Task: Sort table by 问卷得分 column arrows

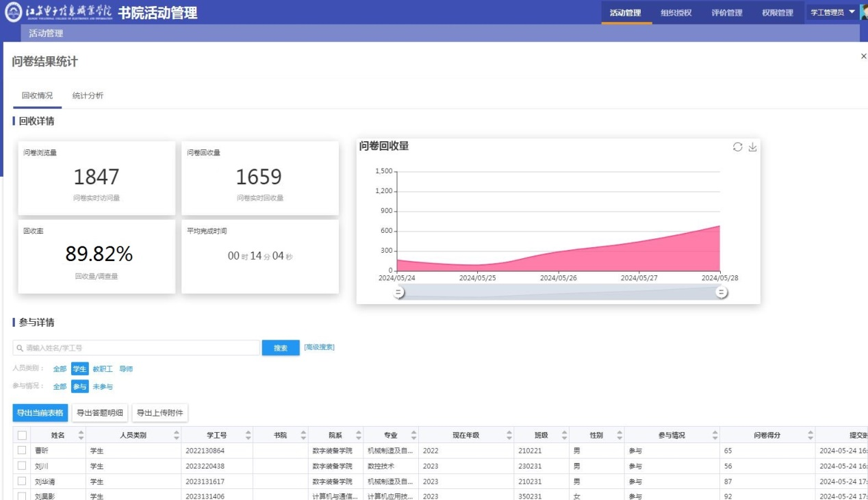Action: [810, 435]
